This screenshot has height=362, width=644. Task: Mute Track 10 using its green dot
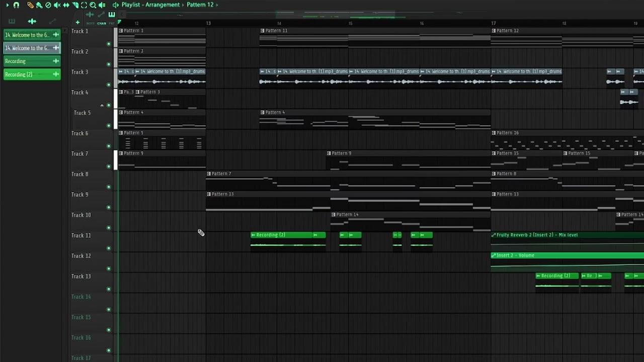[109, 228]
